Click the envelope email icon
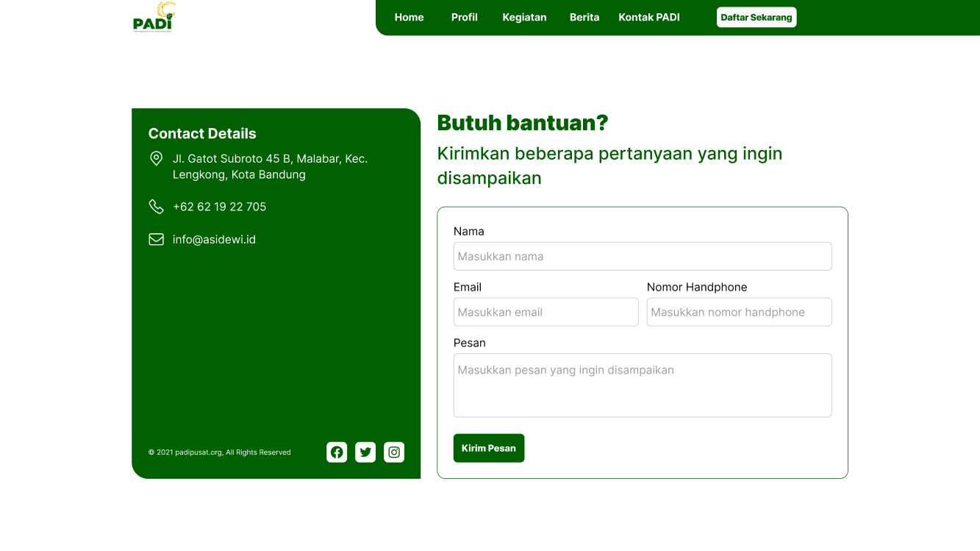Screen dimensions: 980x551 (x=156, y=239)
